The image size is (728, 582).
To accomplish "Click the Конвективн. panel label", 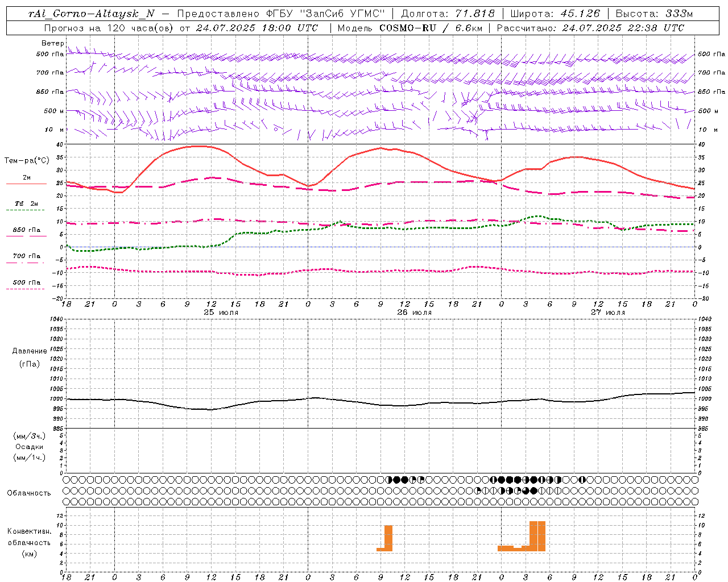I will [x=30, y=531].
